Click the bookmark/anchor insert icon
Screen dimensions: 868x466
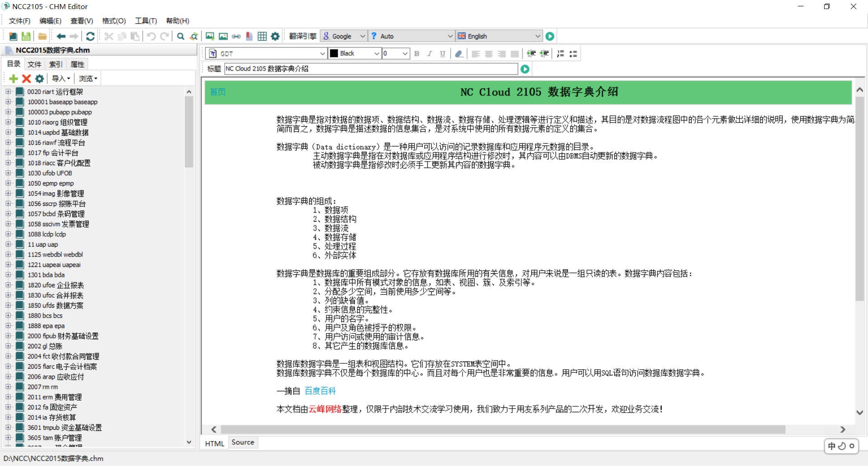[x=249, y=36]
